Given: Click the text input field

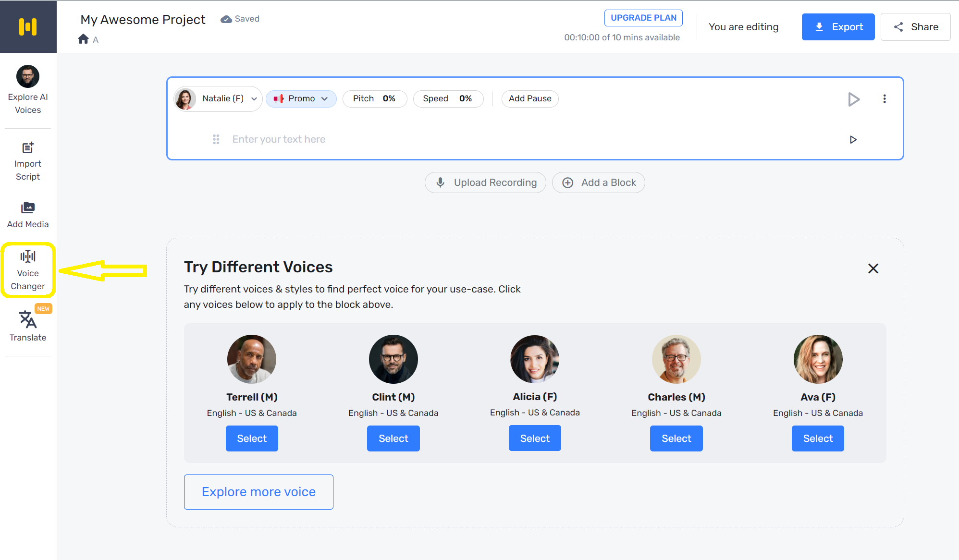Looking at the screenshot, I should 533,139.
